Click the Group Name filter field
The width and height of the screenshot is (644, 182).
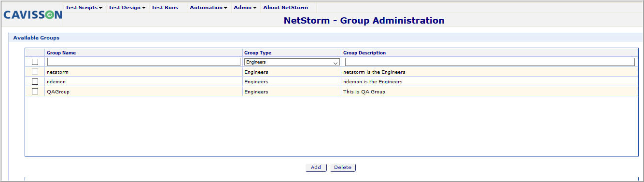tap(143, 62)
